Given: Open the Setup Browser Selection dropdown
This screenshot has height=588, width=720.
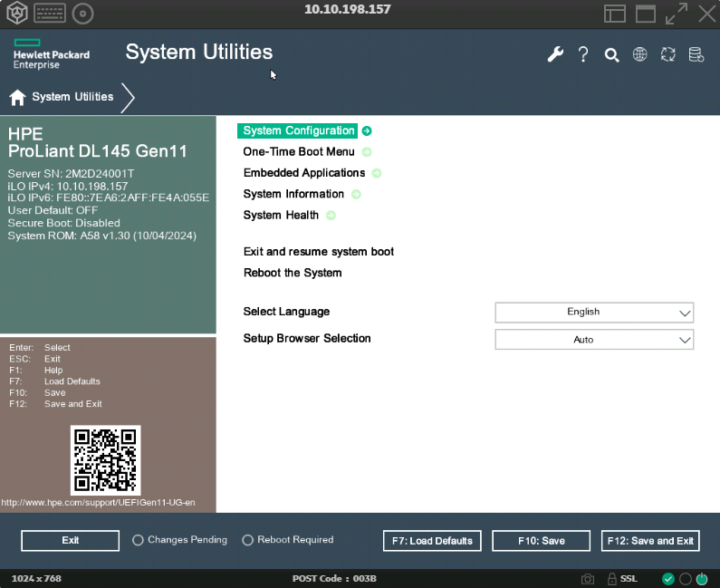Looking at the screenshot, I should [x=594, y=340].
